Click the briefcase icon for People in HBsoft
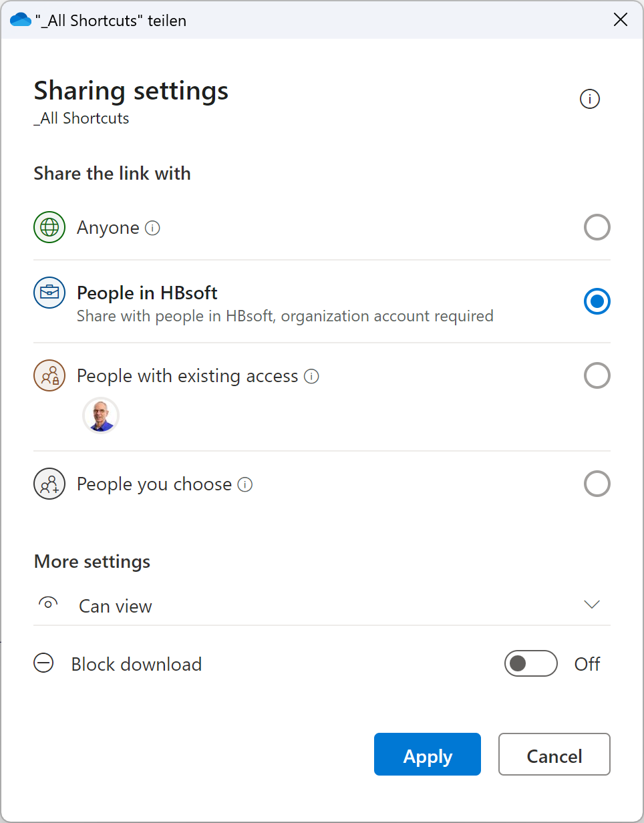644x823 pixels. tap(49, 293)
